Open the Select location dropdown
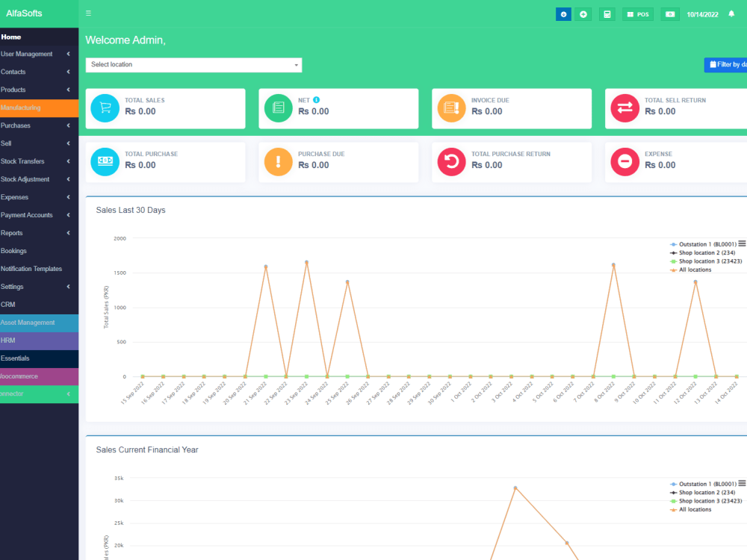747x560 pixels. click(193, 65)
